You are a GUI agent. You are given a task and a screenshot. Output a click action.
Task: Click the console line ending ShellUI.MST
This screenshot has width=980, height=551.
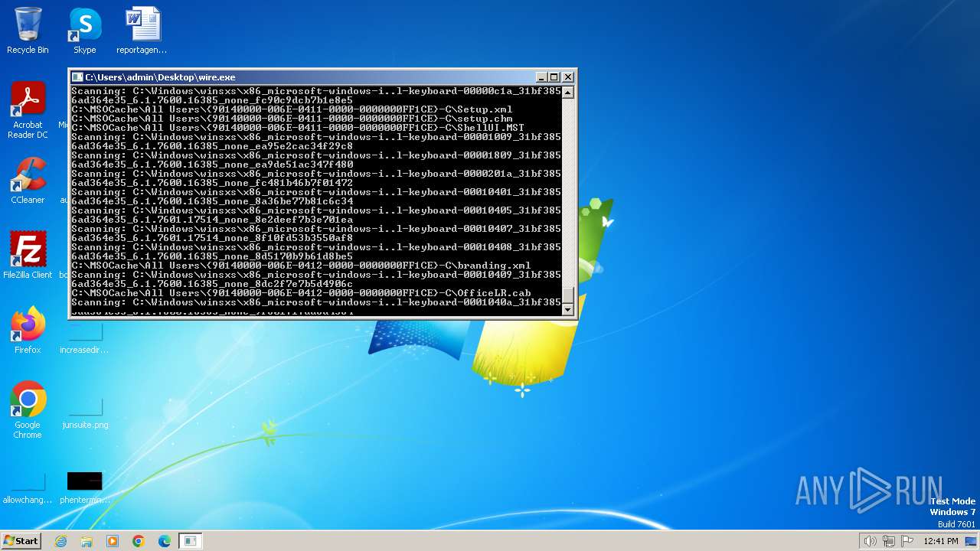tap(298, 128)
